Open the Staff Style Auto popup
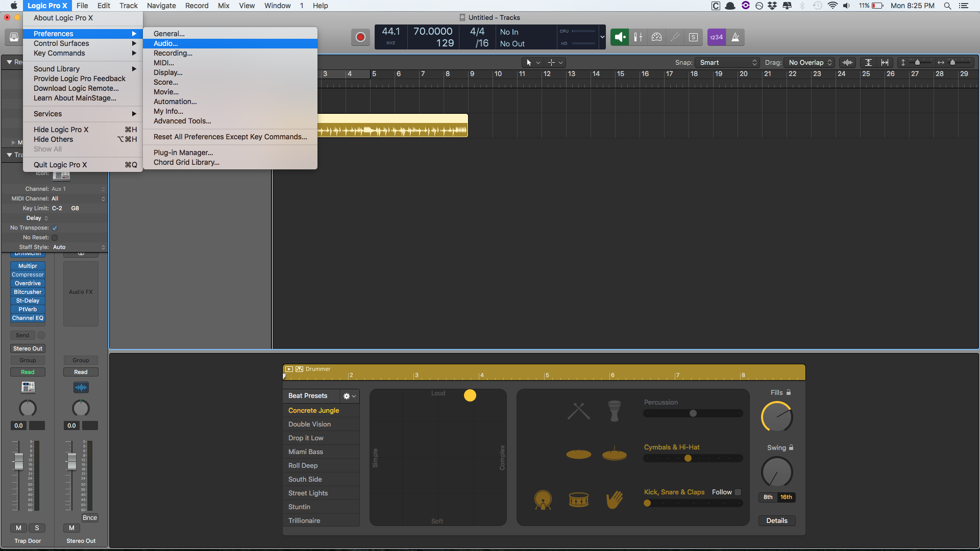 (78, 247)
